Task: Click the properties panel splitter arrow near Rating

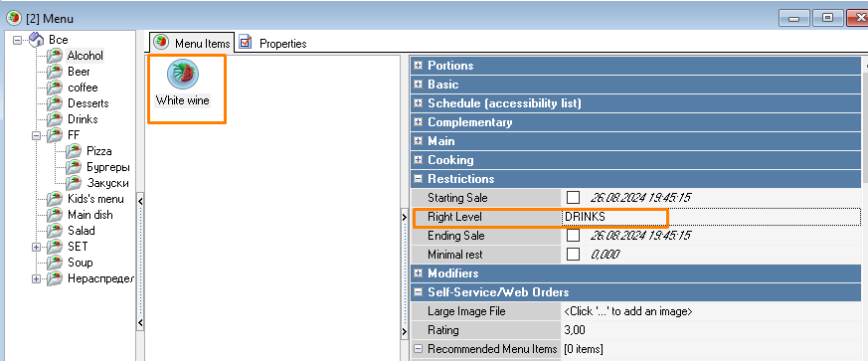Action: pos(404,331)
